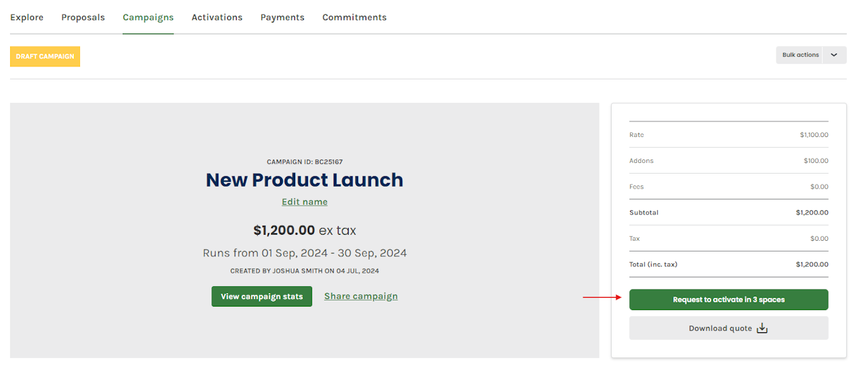This screenshot has width=868, height=371.
Task: Open the Payments tab
Action: pos(282,18)
